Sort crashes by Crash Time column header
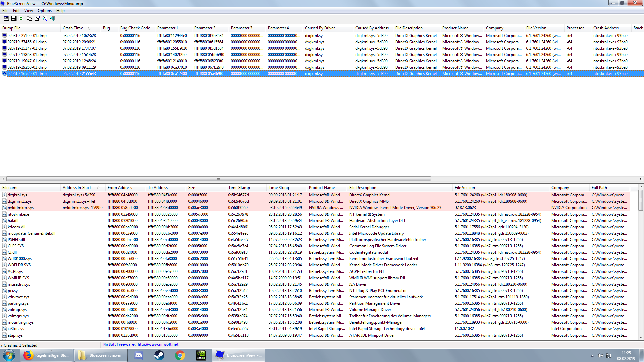The image size is (644, 362). click(x=73, y=28)
